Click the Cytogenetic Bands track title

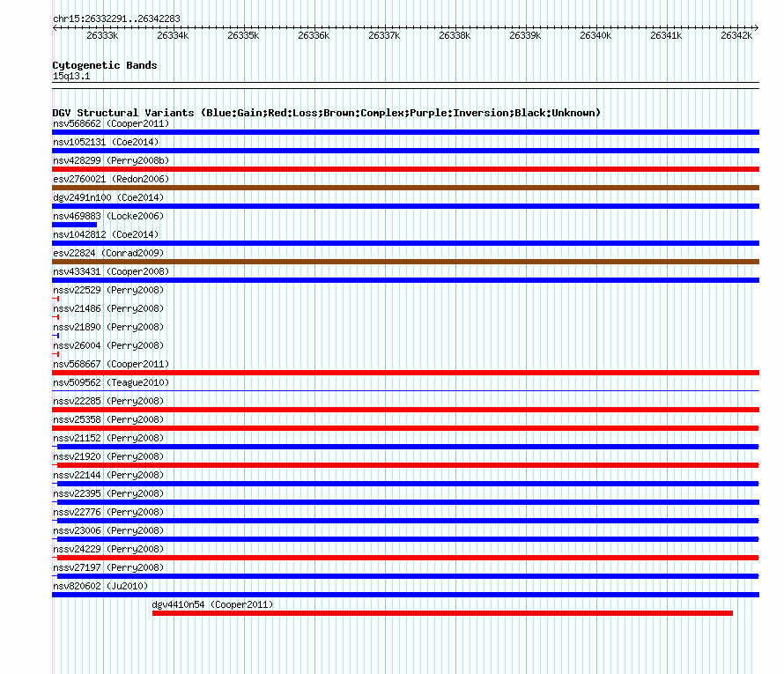[105, 65]
